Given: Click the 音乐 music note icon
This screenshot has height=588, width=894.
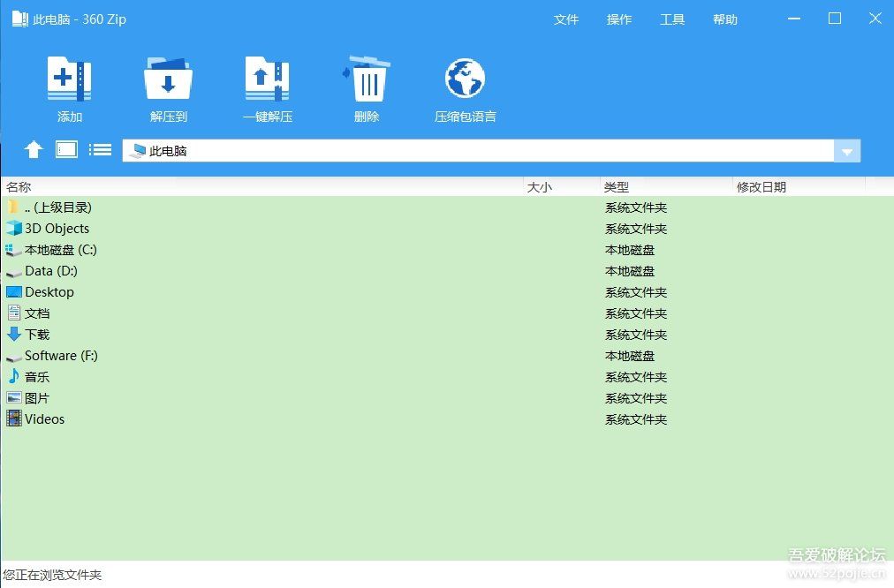Looking at the screenshot, I should 13,376.
